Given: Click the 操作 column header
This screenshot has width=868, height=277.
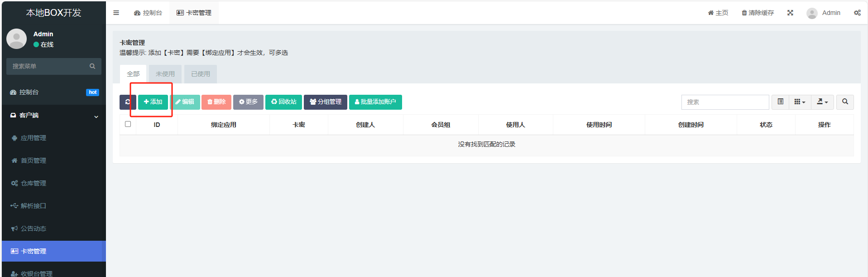Looking at the screenshot, I should 825,125.
